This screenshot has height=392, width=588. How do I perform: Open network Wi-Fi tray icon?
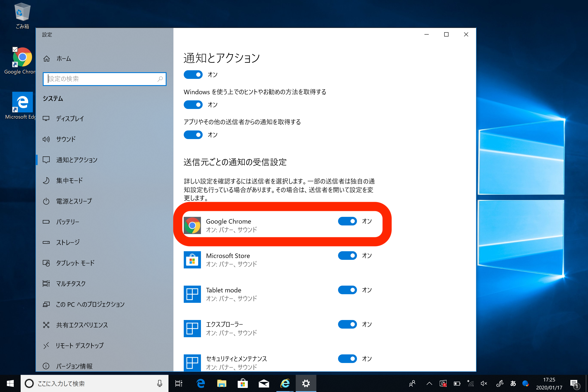[x=470, y=383]
